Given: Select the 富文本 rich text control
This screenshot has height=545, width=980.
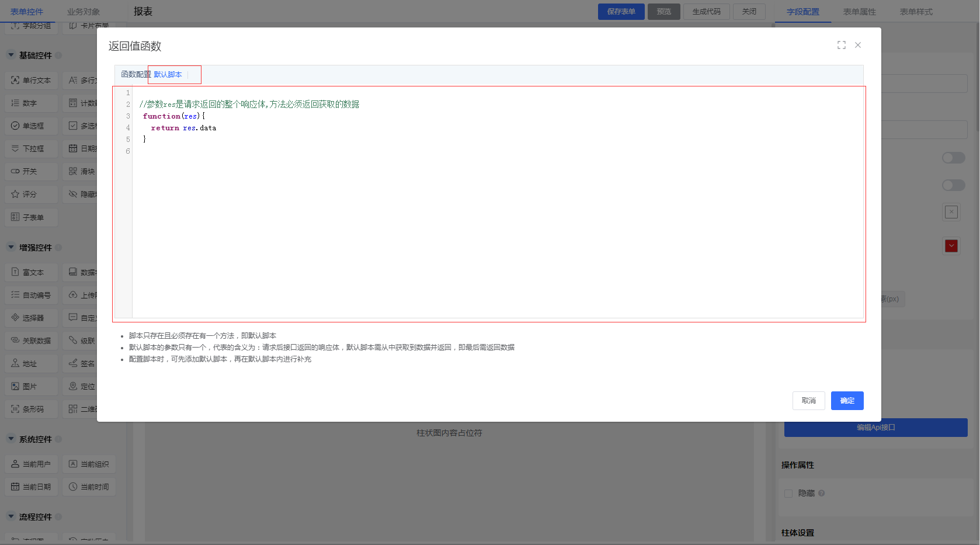Looking at the screenshot, I should (31, 272).
